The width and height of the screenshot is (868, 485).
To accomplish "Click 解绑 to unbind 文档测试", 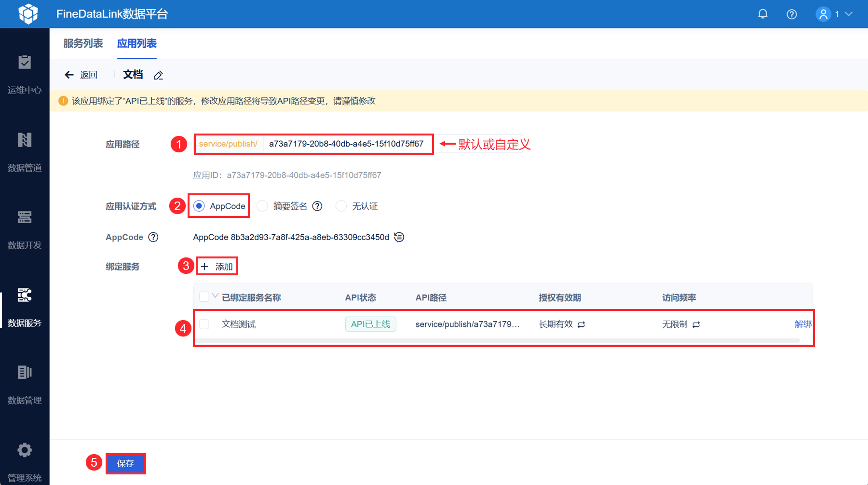I will (803, 324).
